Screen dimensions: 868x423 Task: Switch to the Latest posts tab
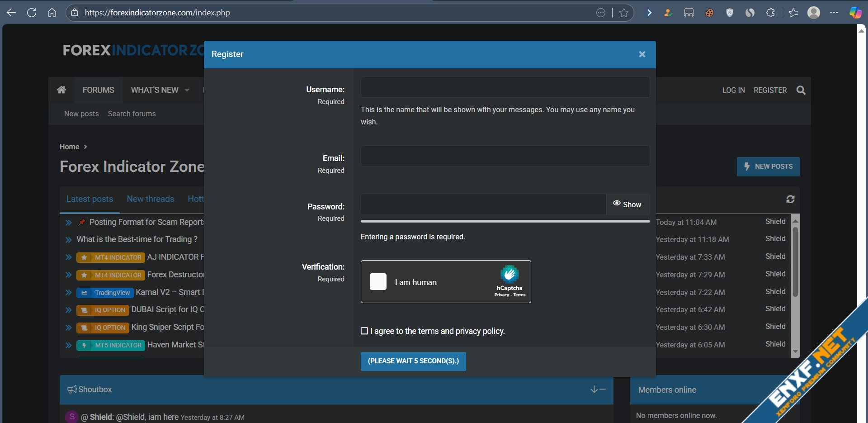[x=90, y=199]
